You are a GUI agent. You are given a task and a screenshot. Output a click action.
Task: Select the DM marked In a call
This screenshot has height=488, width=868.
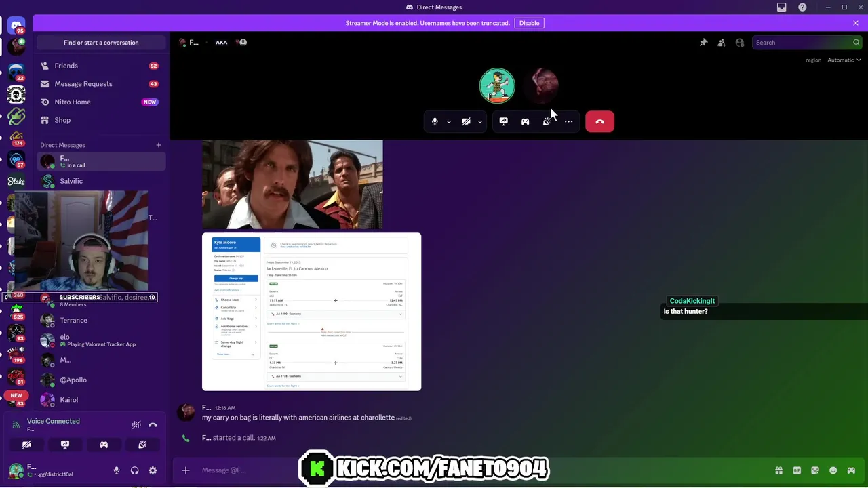(x=101, y=161)
